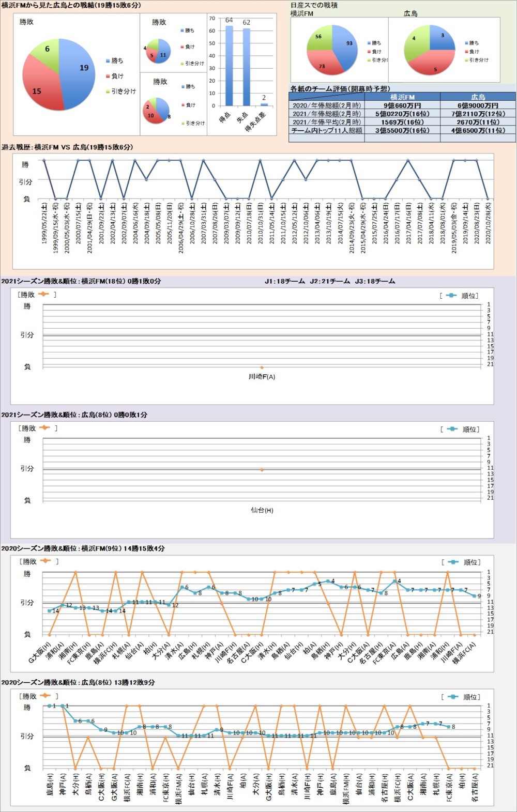Screen dimensions: 517x812
Task: Click the heading 過去戦歴:横浜FM VS 広島(19勝15敗6分)
Action: tap(67, 147)
